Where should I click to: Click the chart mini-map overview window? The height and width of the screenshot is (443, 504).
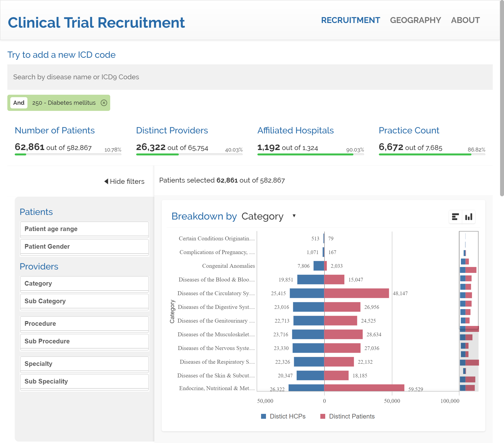pos(468,280)
